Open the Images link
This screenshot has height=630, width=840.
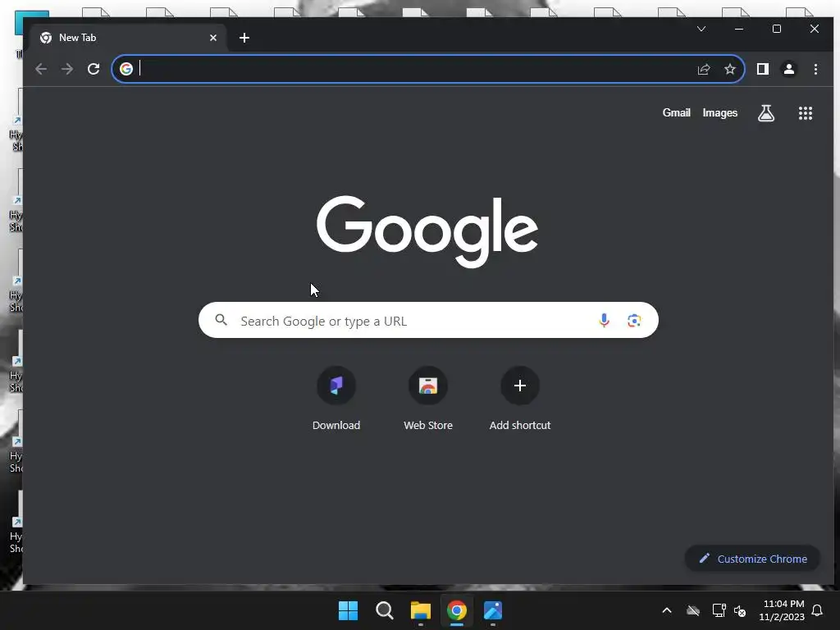720,113
